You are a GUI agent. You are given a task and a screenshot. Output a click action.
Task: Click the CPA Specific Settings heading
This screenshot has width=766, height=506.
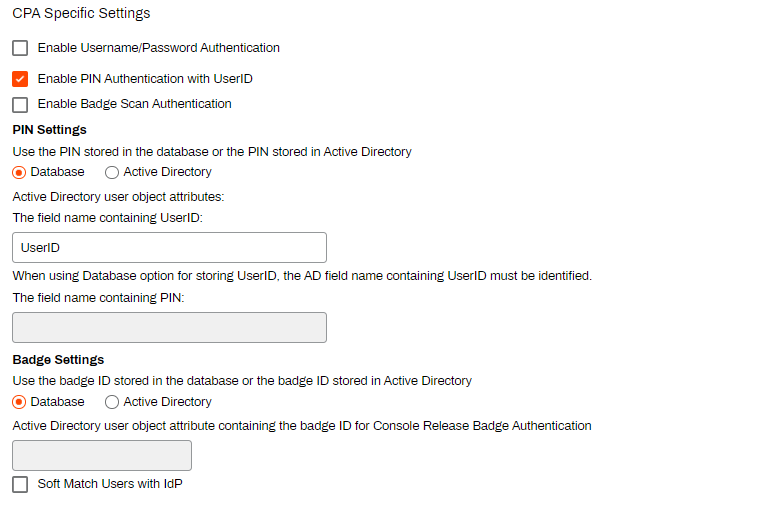coord(82,13)
